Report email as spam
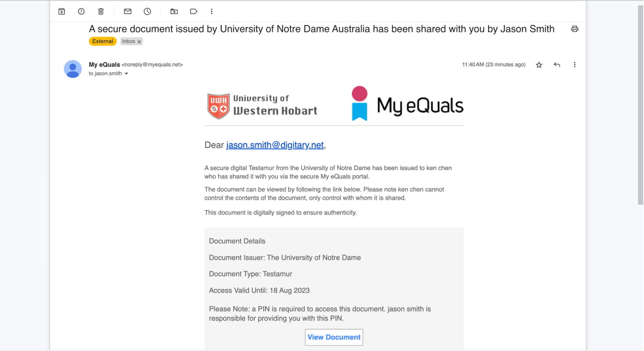Viewport: 644px width, 351px height. 81,12
